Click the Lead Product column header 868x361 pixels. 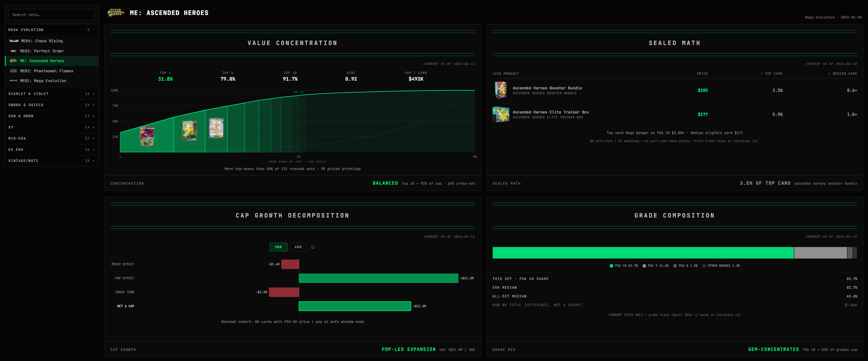point(505,74)
